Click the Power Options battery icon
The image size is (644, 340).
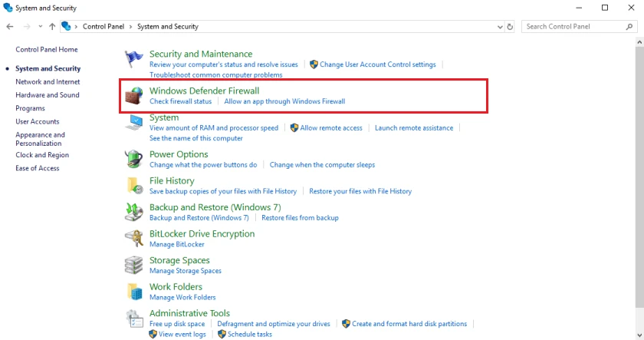tap(134, 159)
